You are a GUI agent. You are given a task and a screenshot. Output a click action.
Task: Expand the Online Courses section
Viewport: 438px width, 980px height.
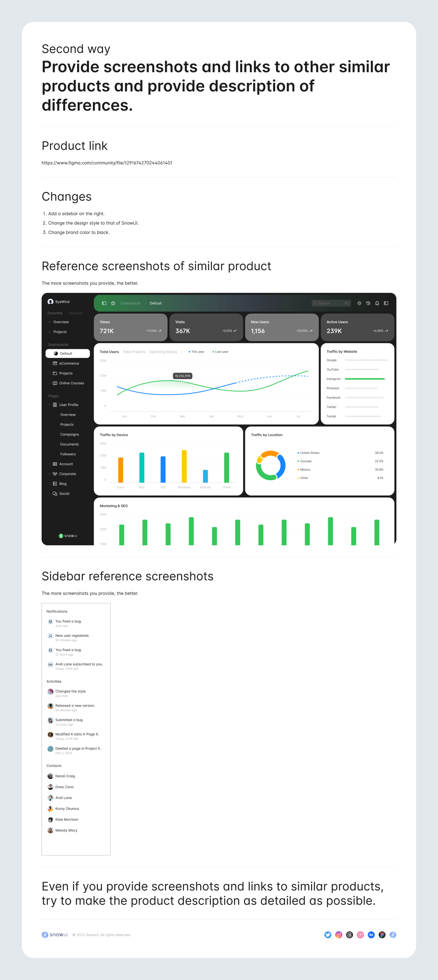pyautogui.click(x=50, y=383)
